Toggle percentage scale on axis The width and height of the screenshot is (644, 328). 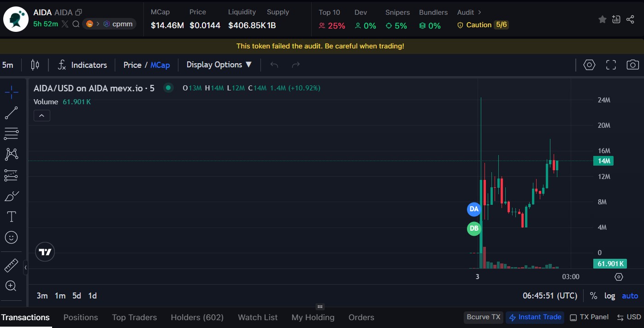point(593,296)
